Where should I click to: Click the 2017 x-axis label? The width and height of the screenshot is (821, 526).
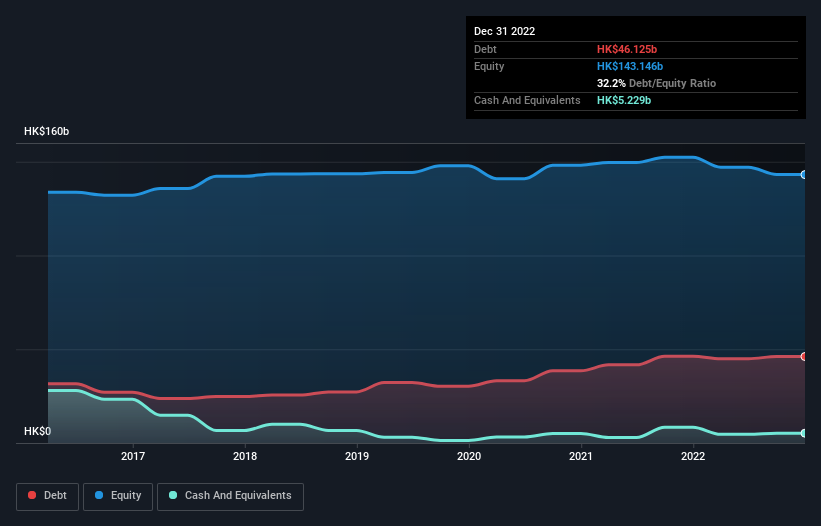point(133,456)
